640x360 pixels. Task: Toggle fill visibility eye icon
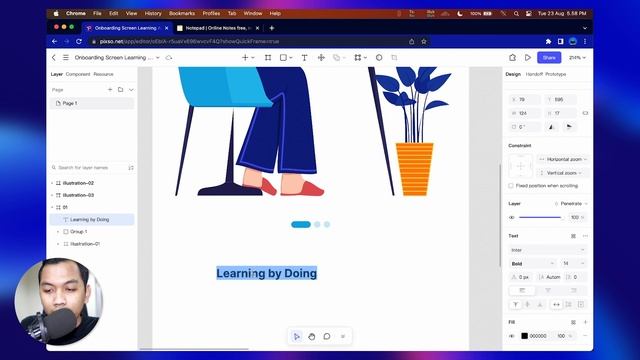coord(512,336)
